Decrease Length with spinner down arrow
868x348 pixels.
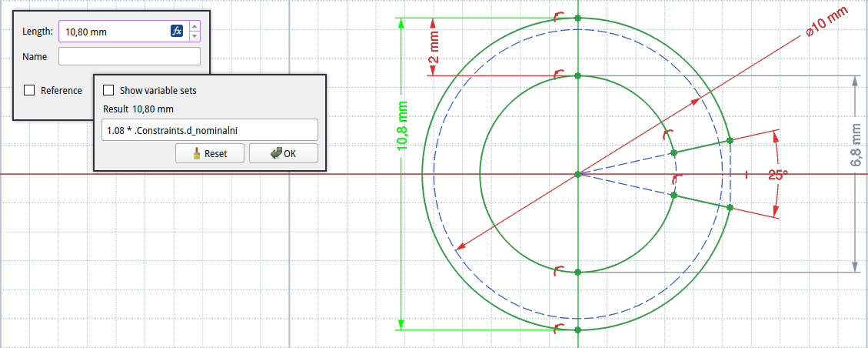pyautogui.click(x=194, y=36)
